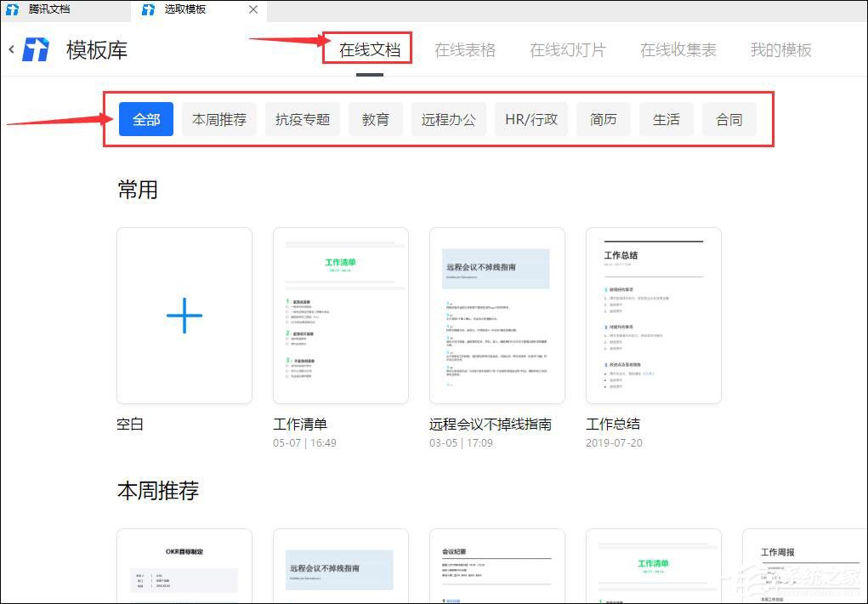868x604 pixels.
Task: Open the 工作总结 template
Action: pyautogui.click(x=653, y=316)
